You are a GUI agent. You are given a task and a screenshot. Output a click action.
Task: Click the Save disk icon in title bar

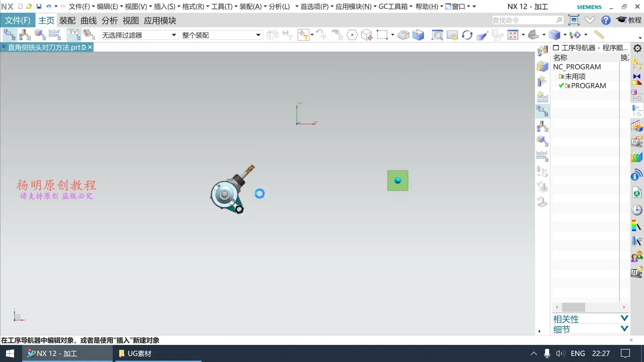pyautogui.click(x=39, y=6)
